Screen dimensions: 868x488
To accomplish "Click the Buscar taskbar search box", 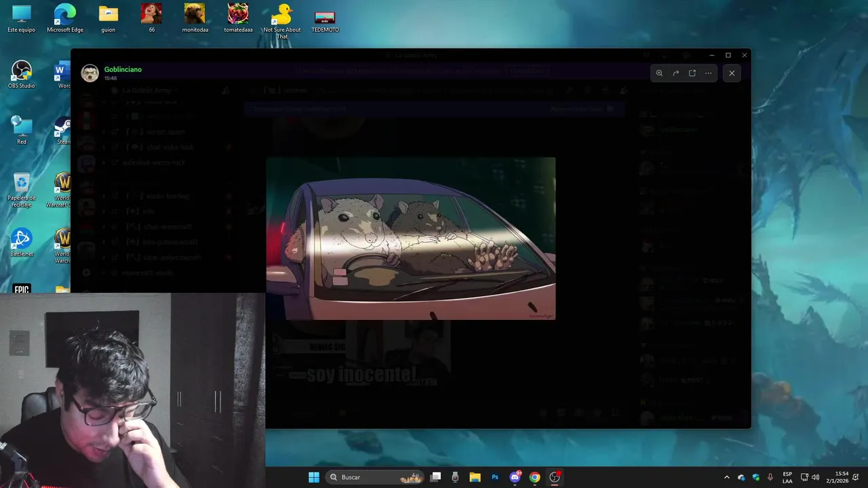I will pyautogui.click(x=375, y=477).
